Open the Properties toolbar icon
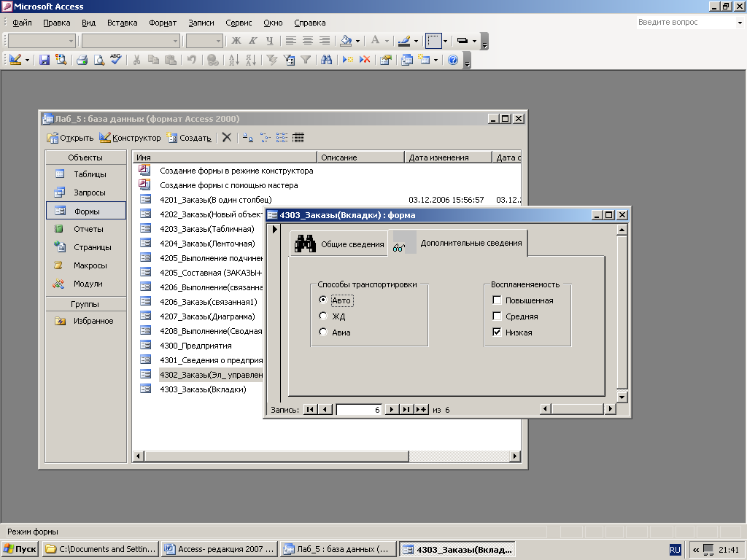Image resolution: width=747 pixels, height=560 pixels. (385, 60)
